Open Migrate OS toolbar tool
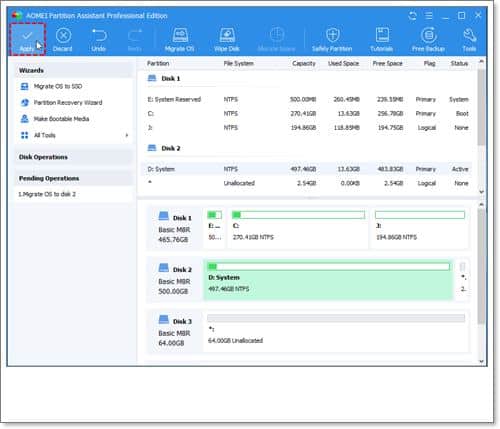 [179, 40]
